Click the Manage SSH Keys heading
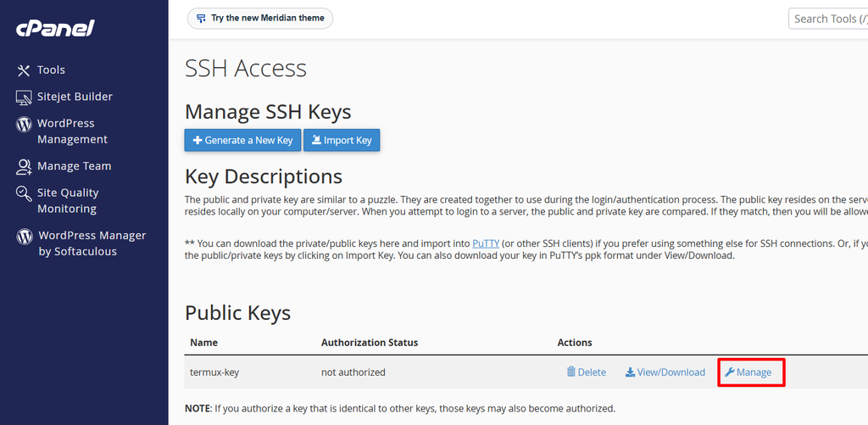Screen dimensions: 868x425 coord(268,112)
